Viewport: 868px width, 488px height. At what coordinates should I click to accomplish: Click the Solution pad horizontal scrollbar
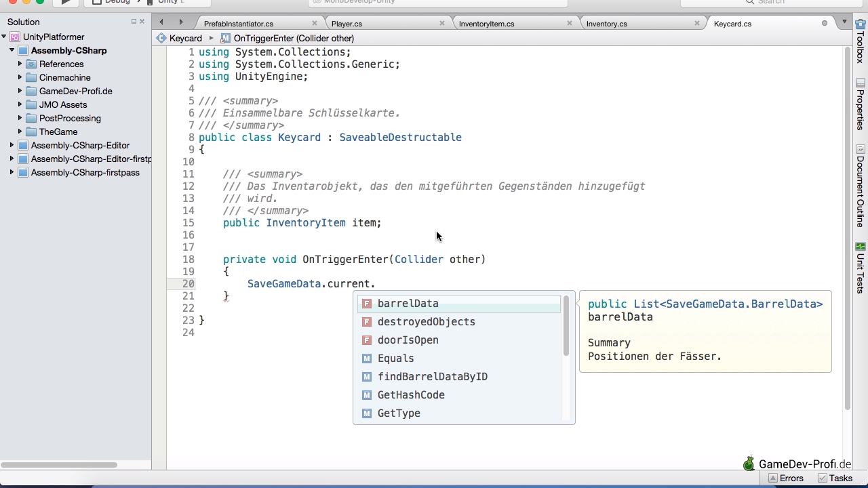[x=60, y=465]
